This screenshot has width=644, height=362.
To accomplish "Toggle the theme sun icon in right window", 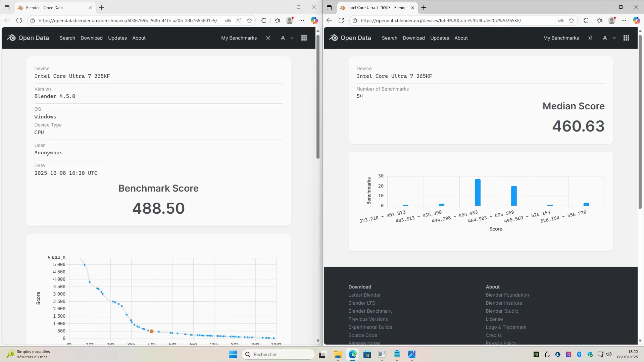I will (590, 38).
